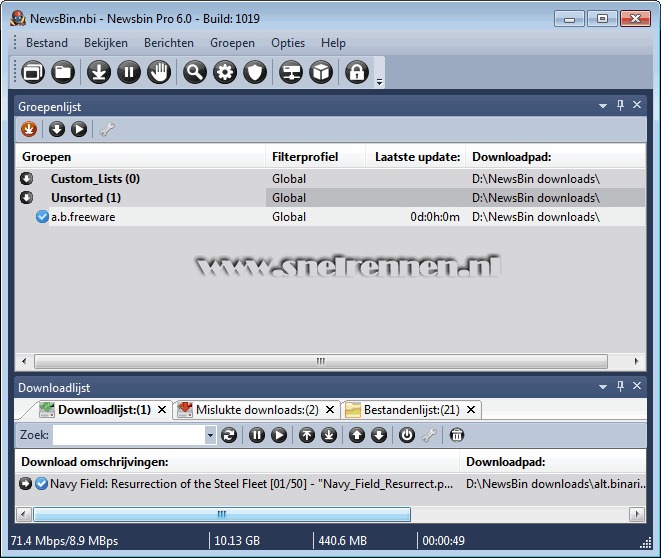Click the Download omschrijvingen column header
The height and width of the screenshot is (558, 661).
point(237,462)
